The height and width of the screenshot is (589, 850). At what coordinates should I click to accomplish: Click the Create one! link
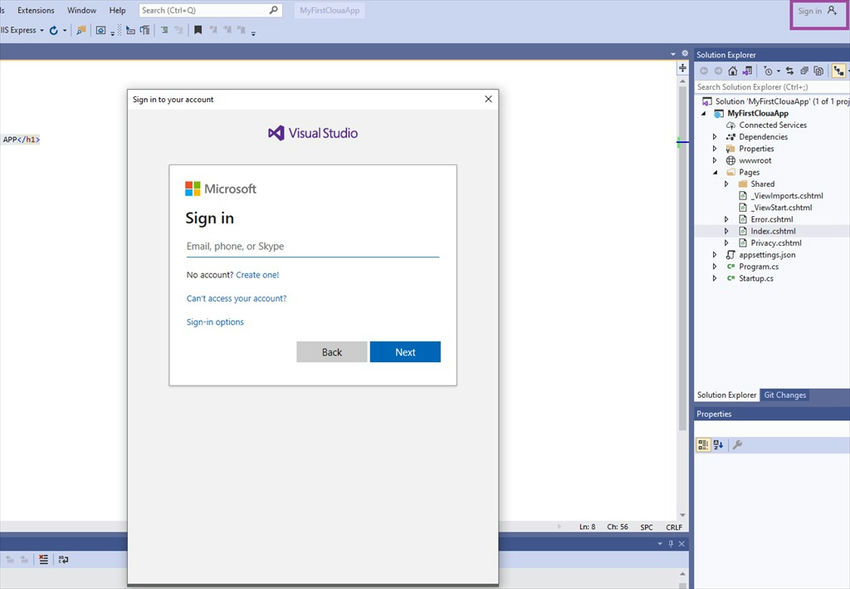(x=257, y=274)
